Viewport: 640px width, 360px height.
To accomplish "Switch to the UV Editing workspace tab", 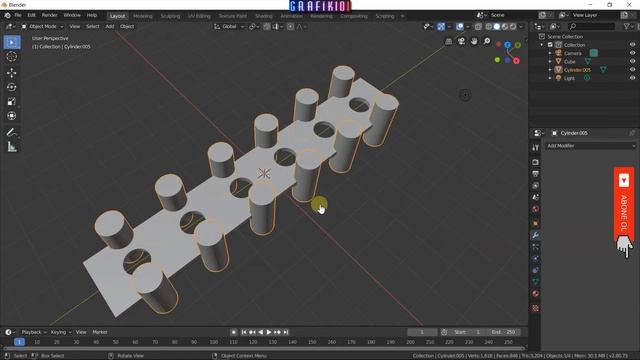I will pos(199,16).
